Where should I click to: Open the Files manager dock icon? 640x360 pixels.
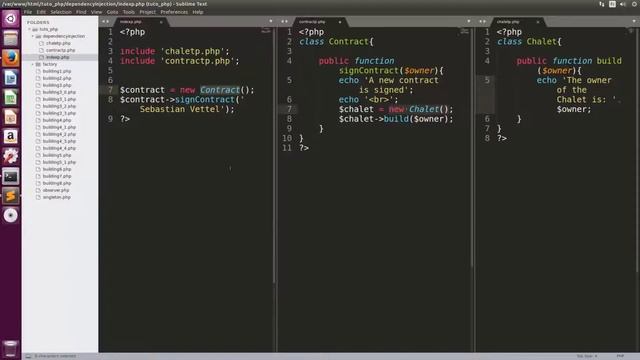click(11, 38)
